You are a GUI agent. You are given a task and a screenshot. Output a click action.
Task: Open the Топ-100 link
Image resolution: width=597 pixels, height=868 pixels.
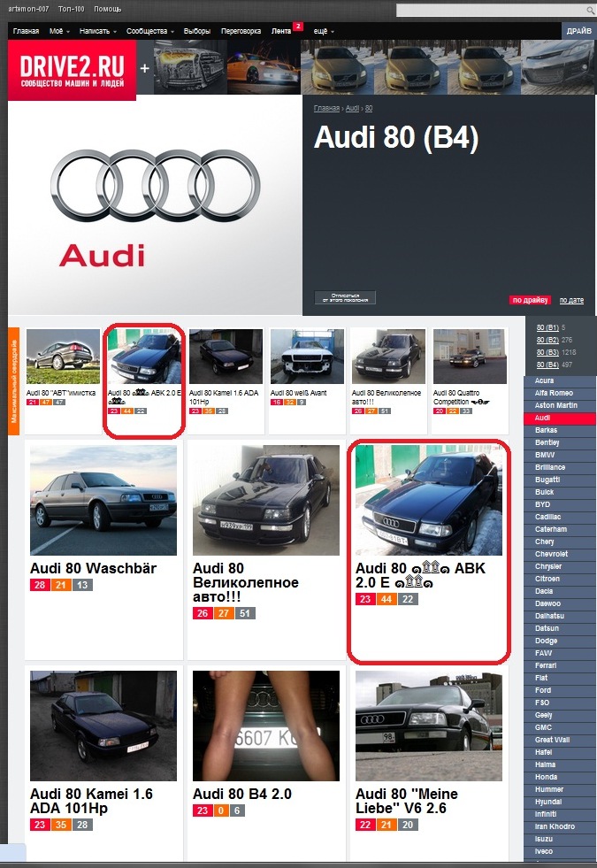(x=72, y=10)
